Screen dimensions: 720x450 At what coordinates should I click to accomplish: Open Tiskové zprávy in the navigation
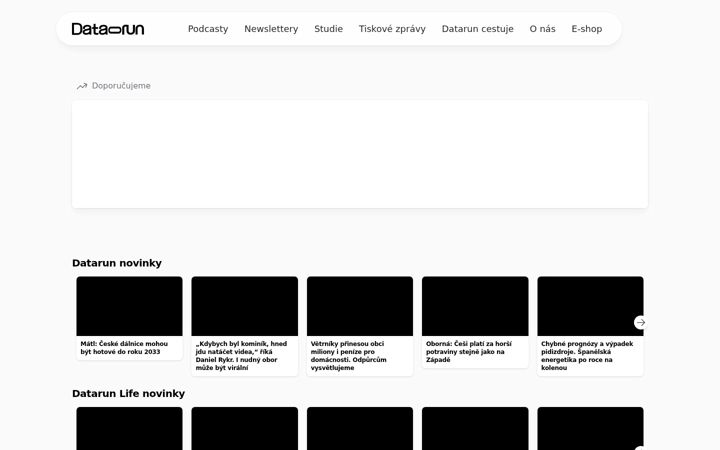(x=392, y=29)
